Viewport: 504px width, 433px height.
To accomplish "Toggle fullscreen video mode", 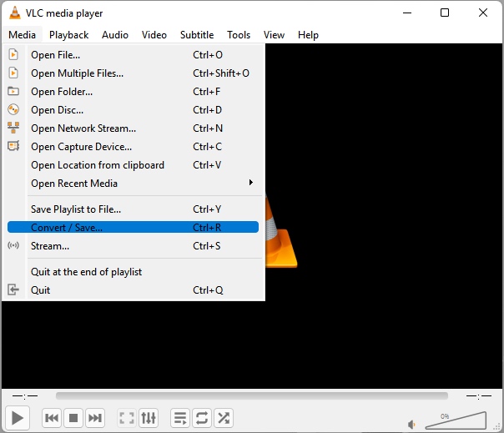I will tap(126, 418).
